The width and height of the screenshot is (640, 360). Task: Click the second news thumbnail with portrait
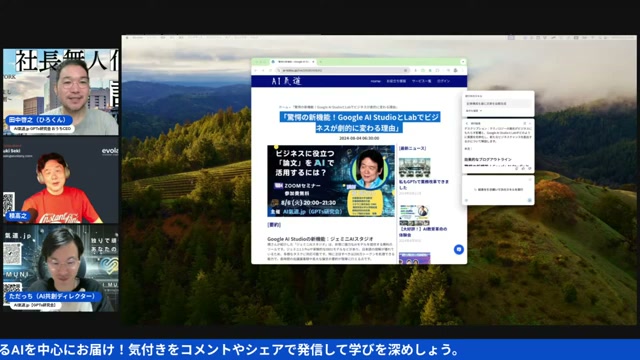[414, 215]
